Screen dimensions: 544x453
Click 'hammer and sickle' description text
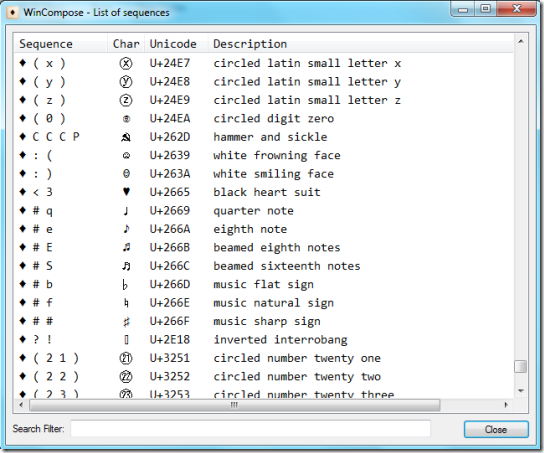270,137
